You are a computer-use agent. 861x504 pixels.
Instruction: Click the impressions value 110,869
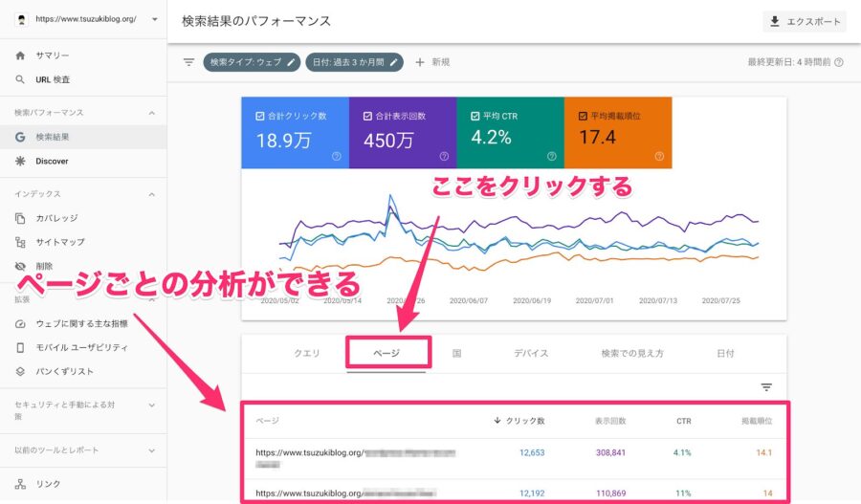coord(610,493)
